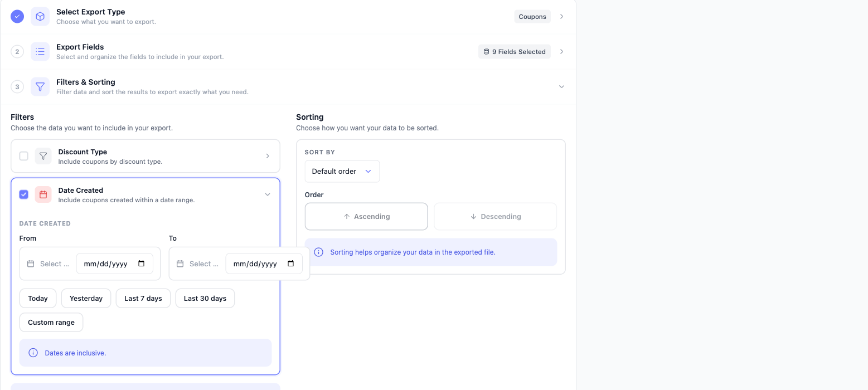Select Ascending sort order
Viewport: 868px width, 390px height.
click(366, 216)
